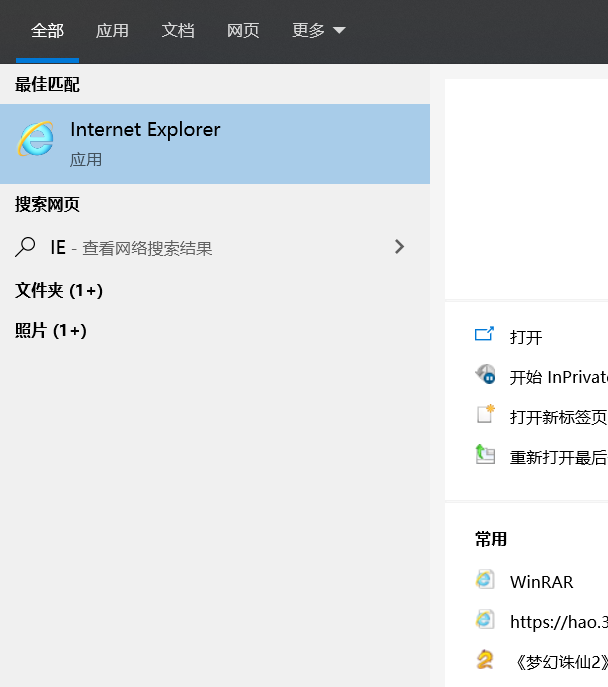Click the reopen last session icon

coord(485,455)
